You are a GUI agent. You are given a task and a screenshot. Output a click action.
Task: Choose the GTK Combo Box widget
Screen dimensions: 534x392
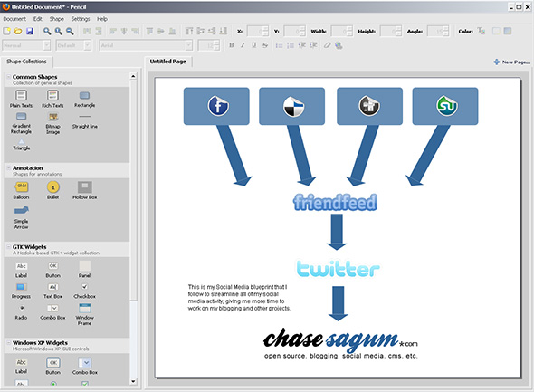click(x=52, y=312)
